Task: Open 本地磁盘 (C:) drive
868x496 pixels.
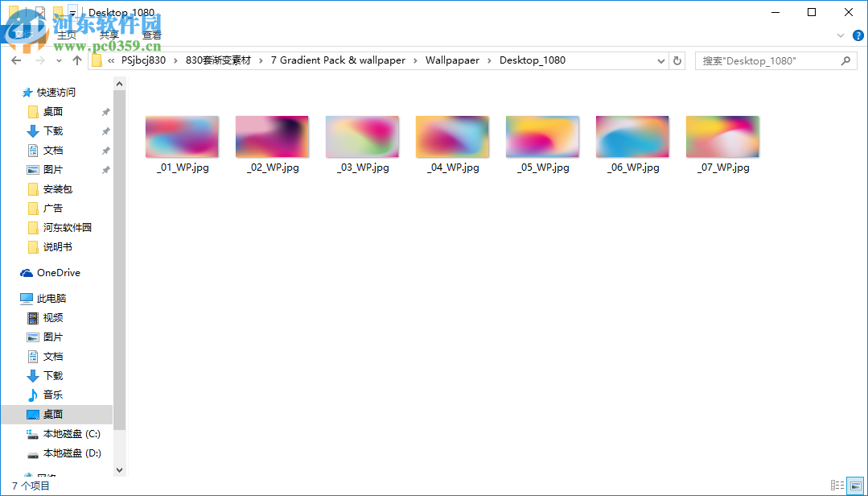Action: click(x=72, y=434)
